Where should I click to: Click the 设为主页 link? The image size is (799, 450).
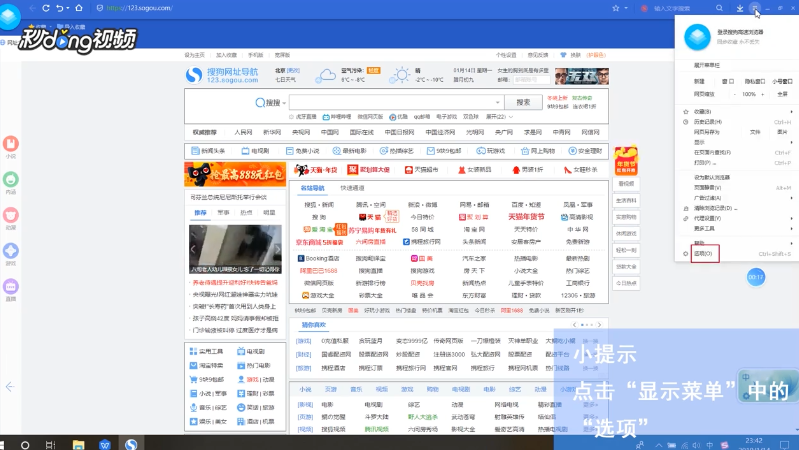194,55
